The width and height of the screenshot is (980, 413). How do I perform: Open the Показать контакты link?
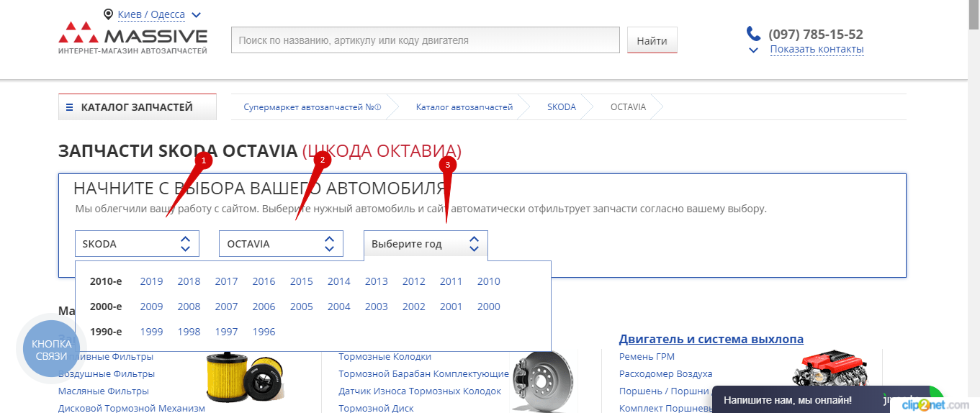(817, 50)
